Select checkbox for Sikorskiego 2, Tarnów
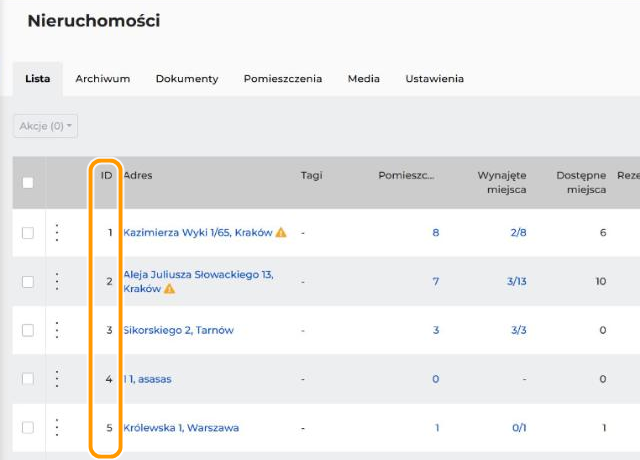Screen dimensions: 640x460 (x=28, y=330)
